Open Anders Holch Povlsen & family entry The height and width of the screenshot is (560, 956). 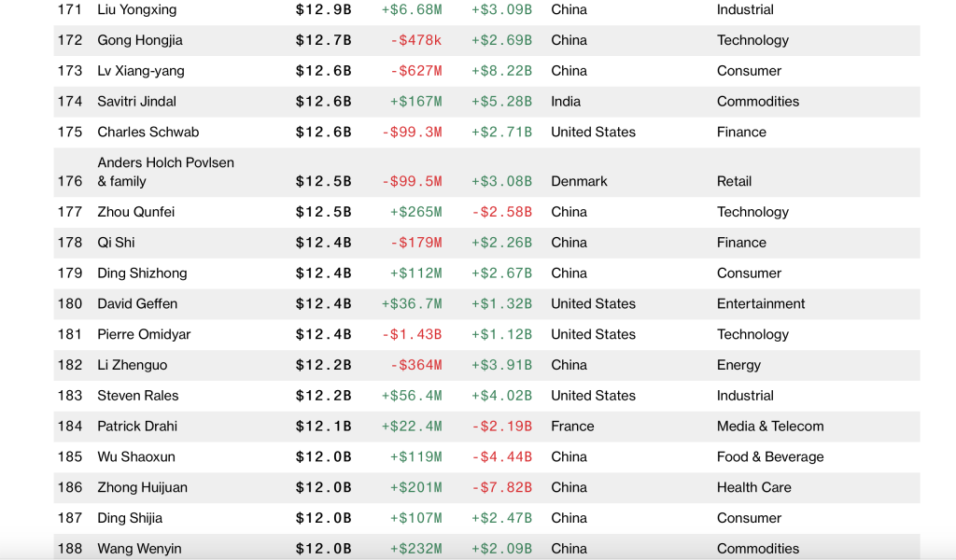165,163
